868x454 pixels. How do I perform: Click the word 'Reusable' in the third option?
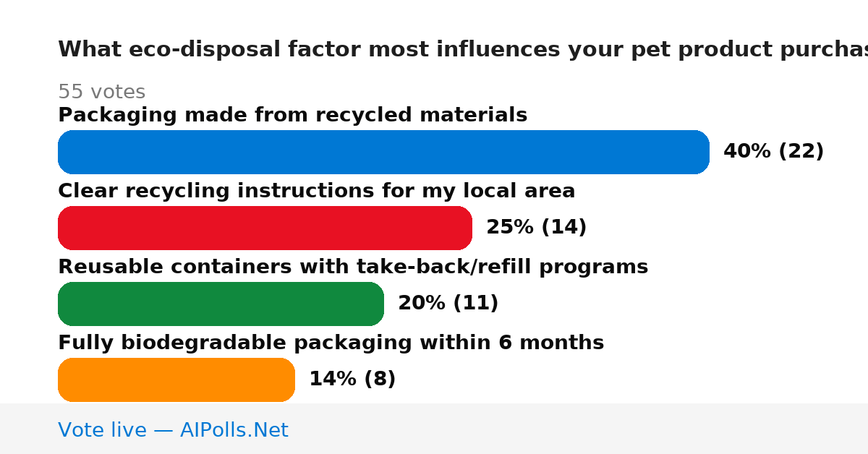[x=98, y=267]
